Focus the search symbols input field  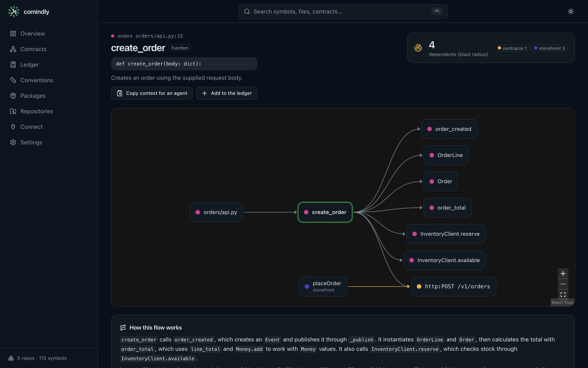pyautogui.click(x=343, y=11)
